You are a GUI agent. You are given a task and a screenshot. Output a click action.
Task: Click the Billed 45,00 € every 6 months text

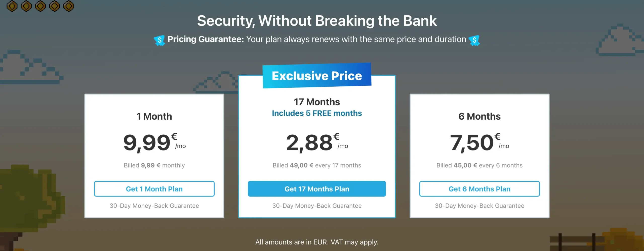click(479, 165)
